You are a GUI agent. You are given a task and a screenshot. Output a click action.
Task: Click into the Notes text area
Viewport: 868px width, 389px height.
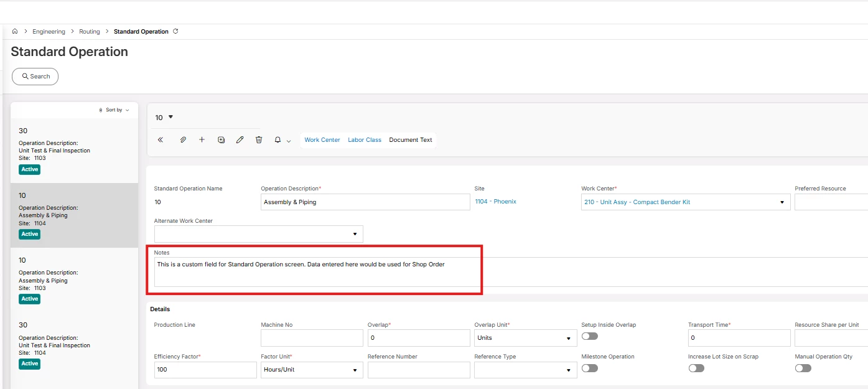[x=510, y=272]
